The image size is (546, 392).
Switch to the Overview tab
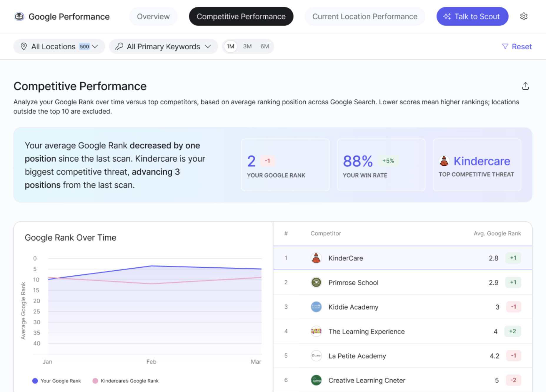(153, 16)
